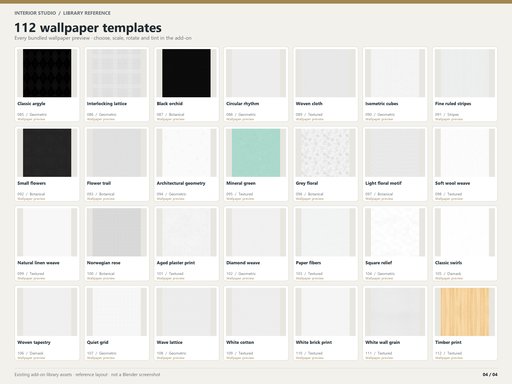
Task: Select the Mineral green teal preview image
Action: click(x=256, y=153)
